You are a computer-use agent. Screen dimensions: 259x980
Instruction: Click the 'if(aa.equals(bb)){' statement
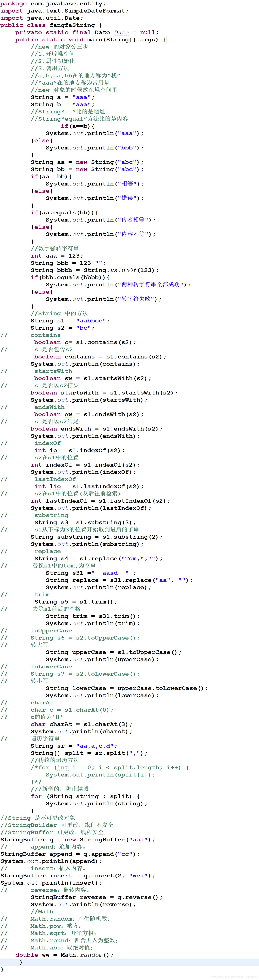point(65,213)
